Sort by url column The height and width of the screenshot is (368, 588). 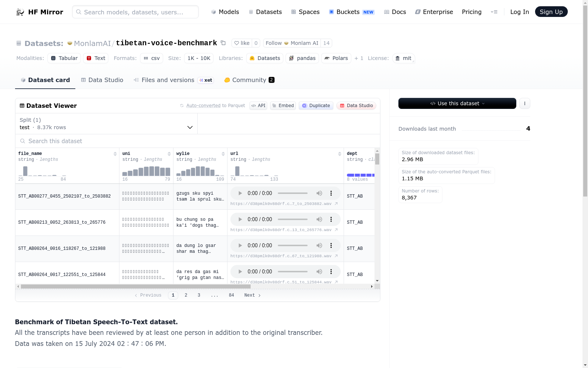[x=340, y=154]
